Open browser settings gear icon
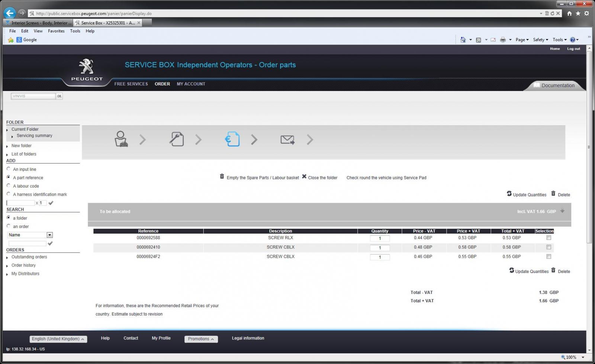This screenshot has width=595, height=364. [x=586, y=13]
